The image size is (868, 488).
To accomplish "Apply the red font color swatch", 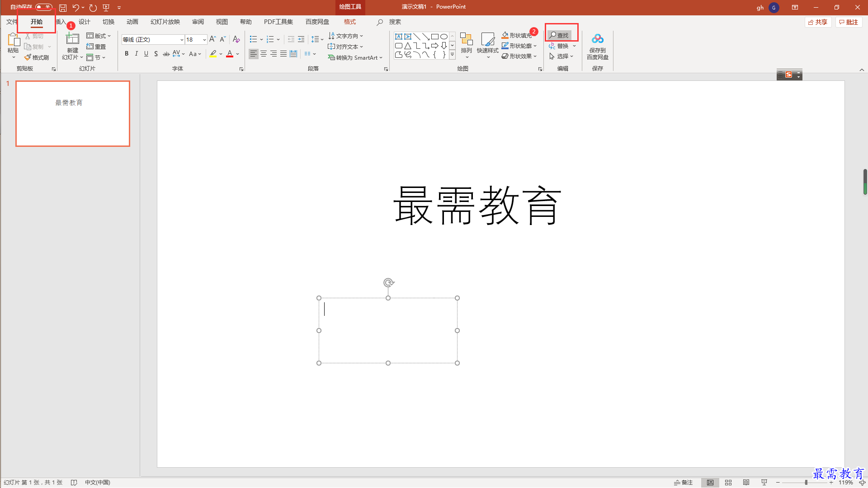I will 230,54.
